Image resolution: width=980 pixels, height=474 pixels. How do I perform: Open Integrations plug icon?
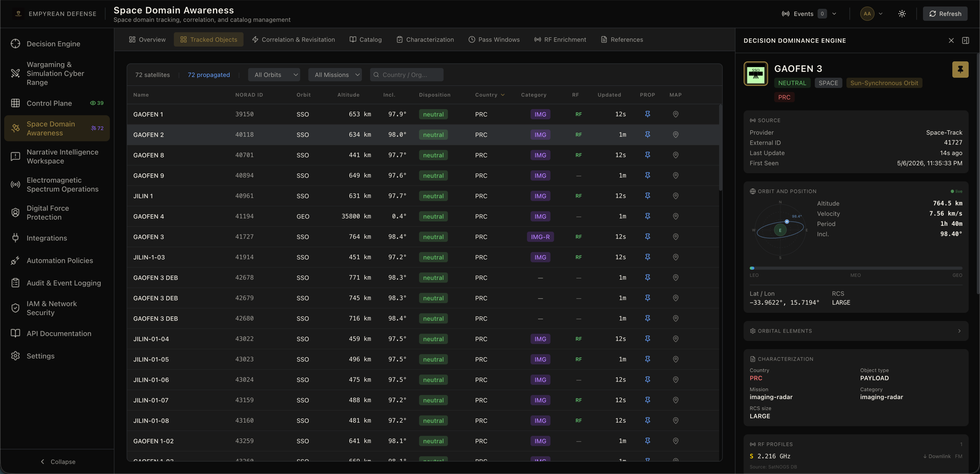pos(15,238)
